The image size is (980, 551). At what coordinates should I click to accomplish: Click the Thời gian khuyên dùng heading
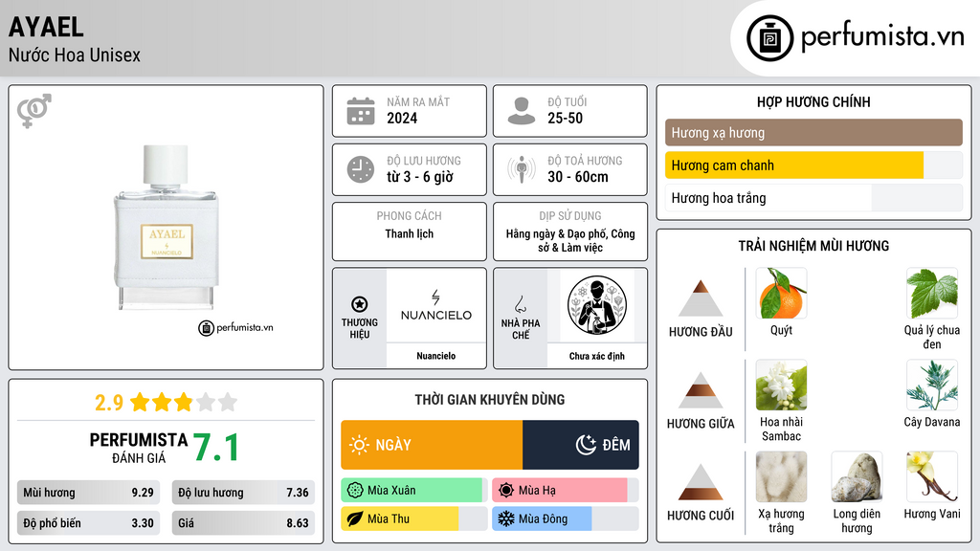point(490,399)
